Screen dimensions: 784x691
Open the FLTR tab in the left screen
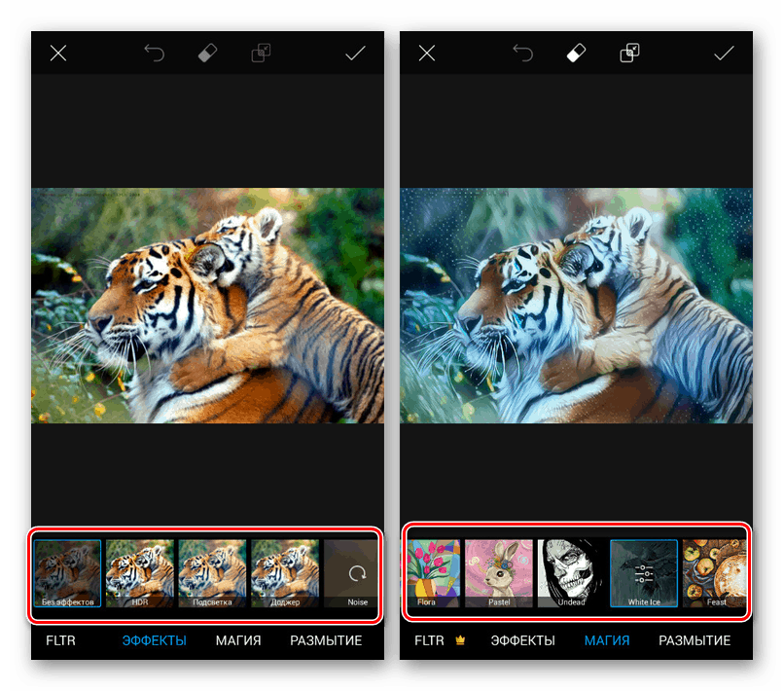pyautogui.click(x=60, y=640)
